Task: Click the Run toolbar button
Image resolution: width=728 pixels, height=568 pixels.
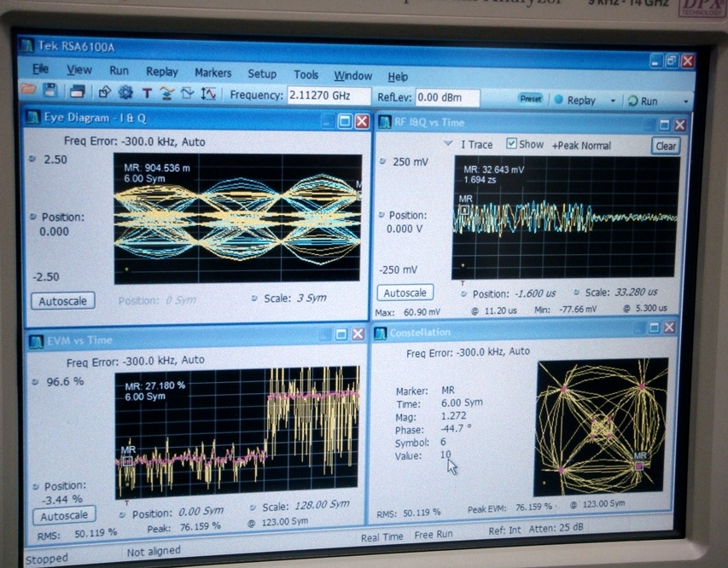Action: [x=643, y=101]
